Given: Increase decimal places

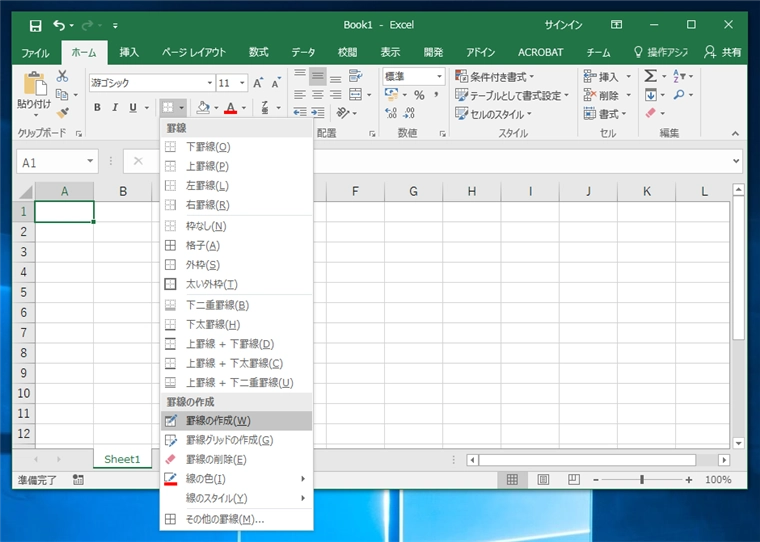Looking at the screenshot, I should pos(391,113).
